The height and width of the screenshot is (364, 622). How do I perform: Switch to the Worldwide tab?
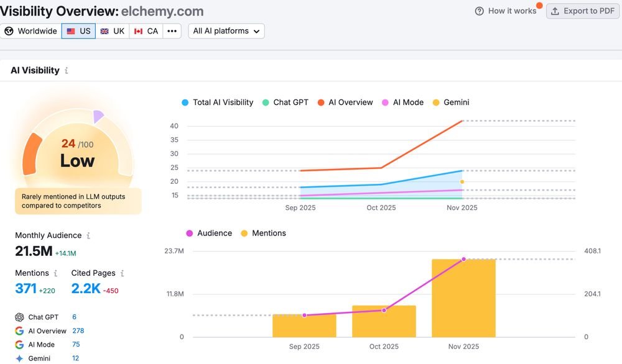31,31
